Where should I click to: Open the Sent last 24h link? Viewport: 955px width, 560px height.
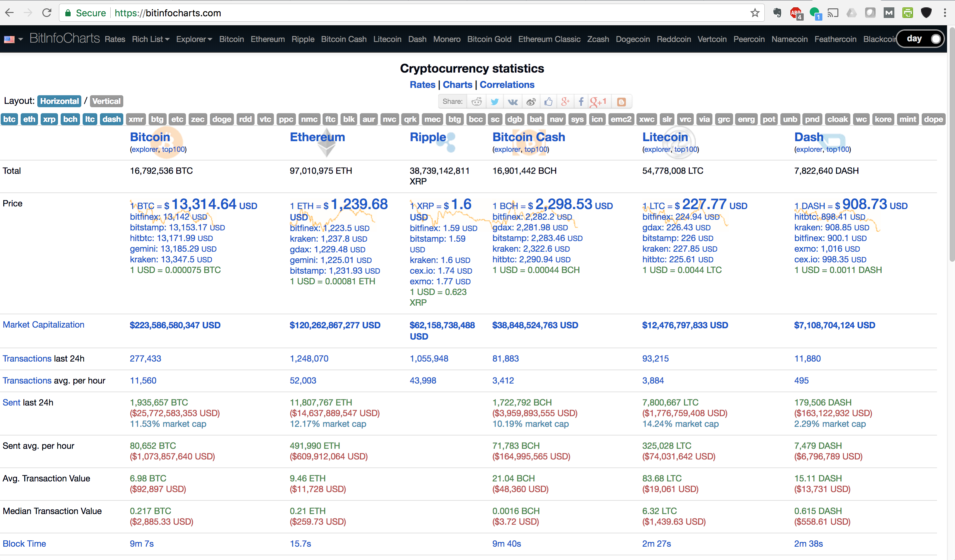[11, 403]
